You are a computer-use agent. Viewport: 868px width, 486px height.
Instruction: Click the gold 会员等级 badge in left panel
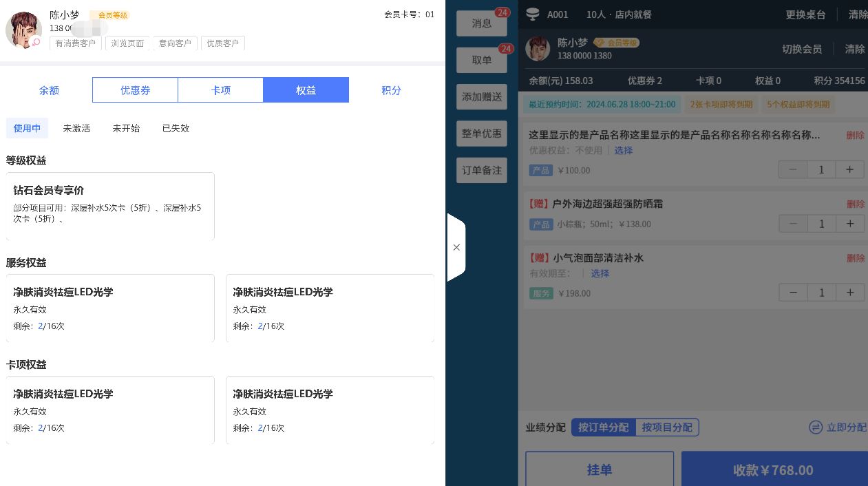pyautogui.click(x=109, y=15)
